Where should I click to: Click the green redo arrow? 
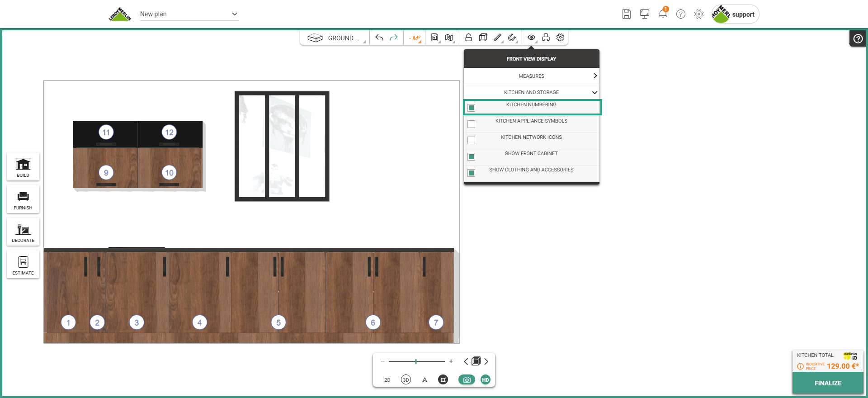coord(394,38)
